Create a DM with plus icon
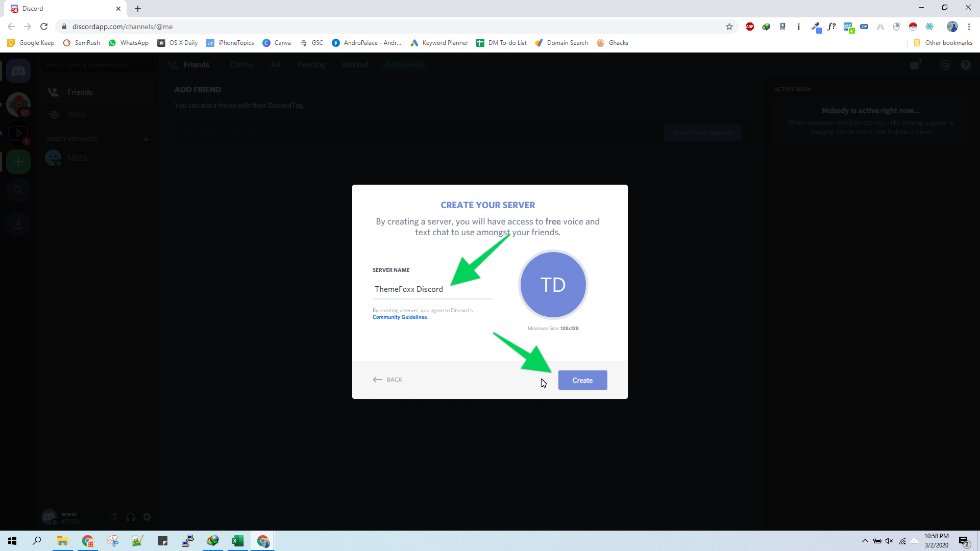The image size is (980, 551). coord(146,139)
